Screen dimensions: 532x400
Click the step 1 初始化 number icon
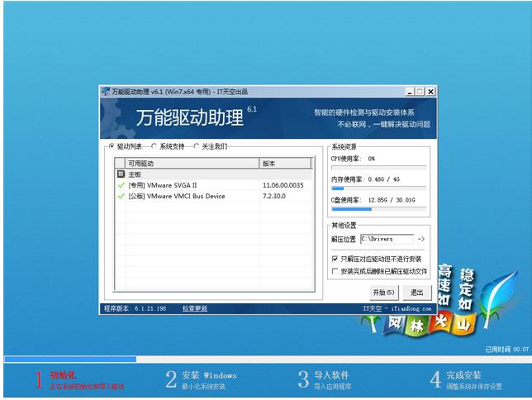click(x=37, y=379)
